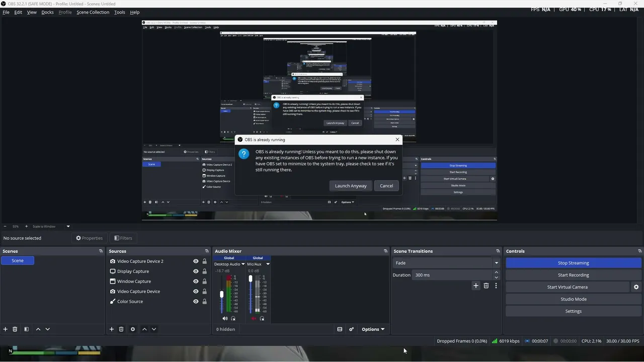Screen dimensions: 644x362
Task: Toggle lock on Color Source
Action: click(204, 302)
